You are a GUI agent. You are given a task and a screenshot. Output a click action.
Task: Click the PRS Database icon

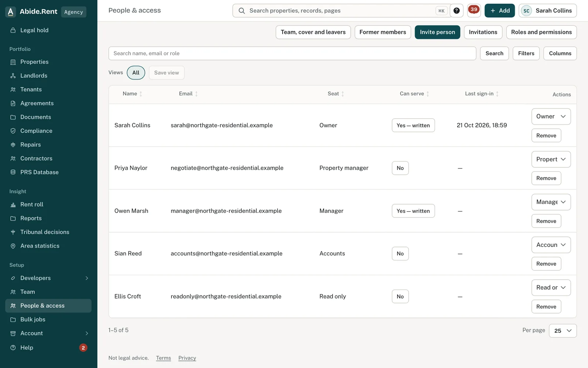pyautogui.click(x=13, y=172)
